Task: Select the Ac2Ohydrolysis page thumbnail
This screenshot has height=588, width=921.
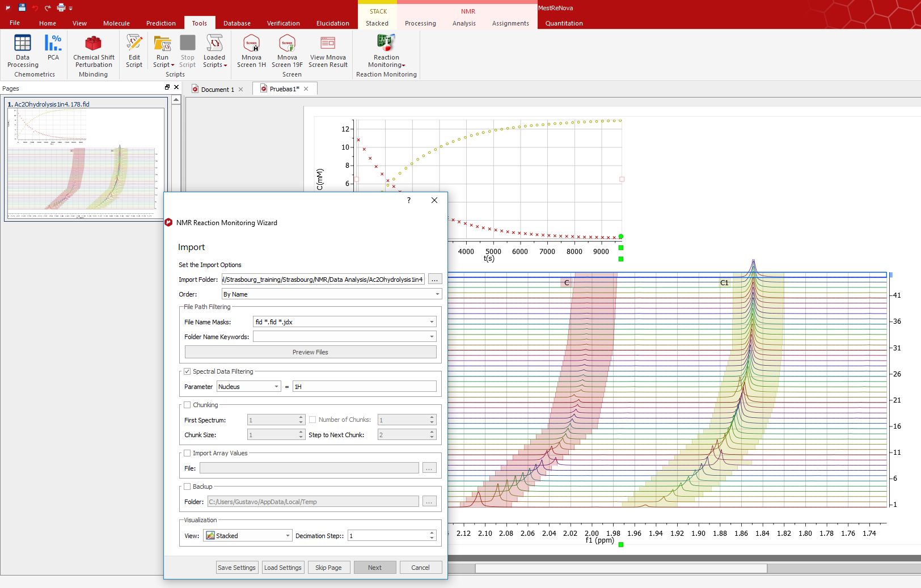Action: click(86, 160)
